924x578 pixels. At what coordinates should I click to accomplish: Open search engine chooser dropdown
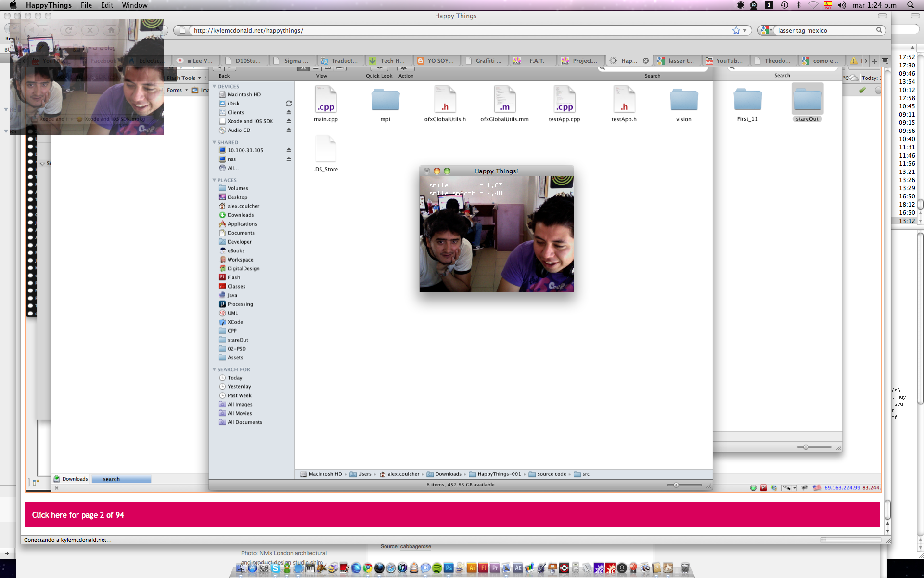[766, 30]
